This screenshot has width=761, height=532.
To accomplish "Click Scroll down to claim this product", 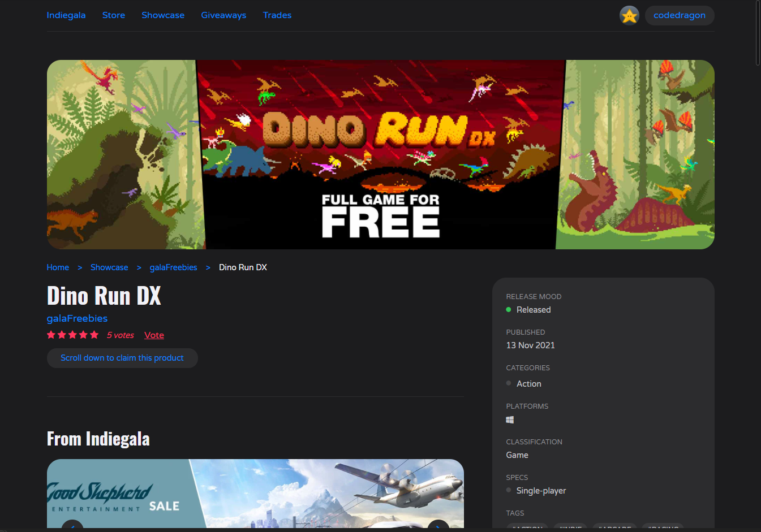I will pyautogui.click(x=122, y=358).
